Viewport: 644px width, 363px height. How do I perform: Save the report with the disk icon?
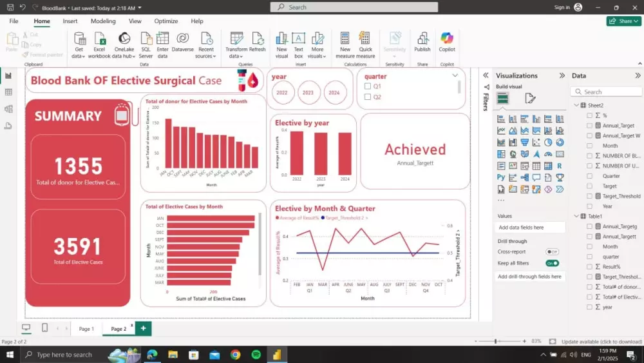click(10, 7)
